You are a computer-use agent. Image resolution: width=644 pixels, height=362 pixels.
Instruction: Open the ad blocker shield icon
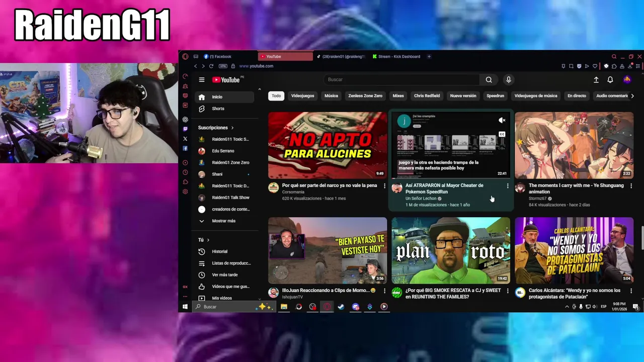tap(579, 66)
